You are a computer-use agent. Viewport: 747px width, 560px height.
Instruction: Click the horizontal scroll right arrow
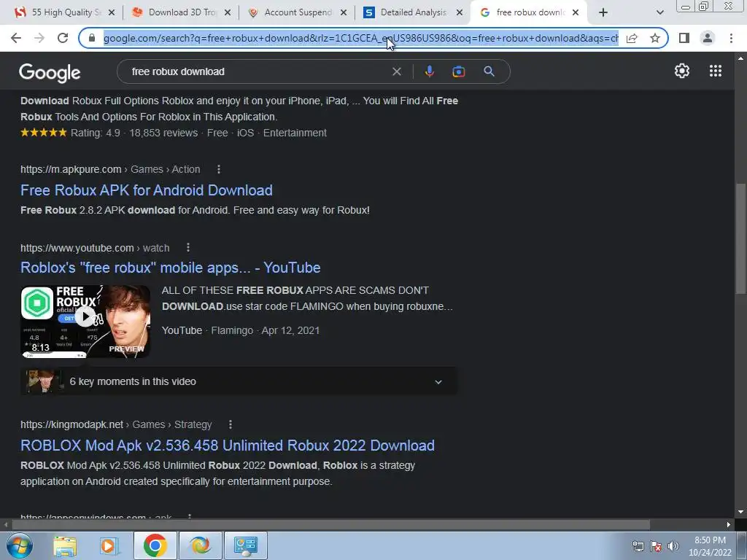[x=729, y=525]
